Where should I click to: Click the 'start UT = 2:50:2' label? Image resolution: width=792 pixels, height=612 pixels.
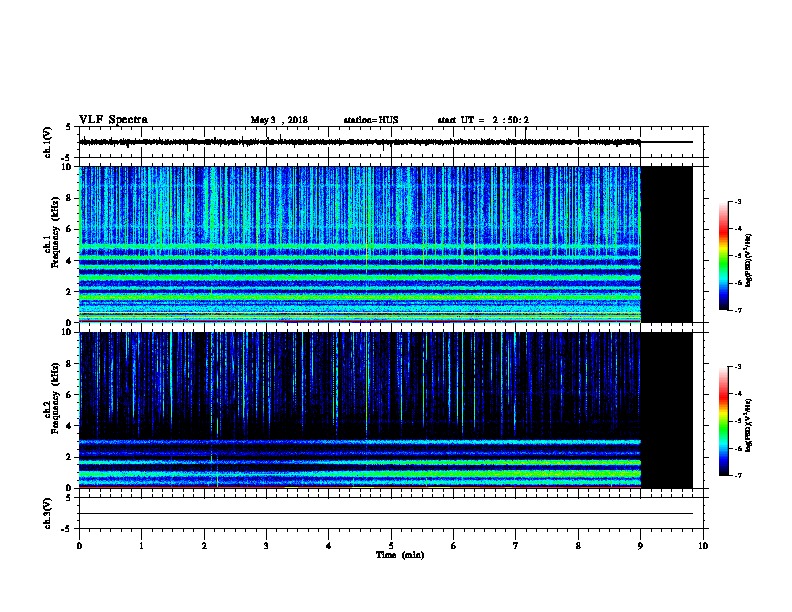pyautogui.click(x=483, y=120)
